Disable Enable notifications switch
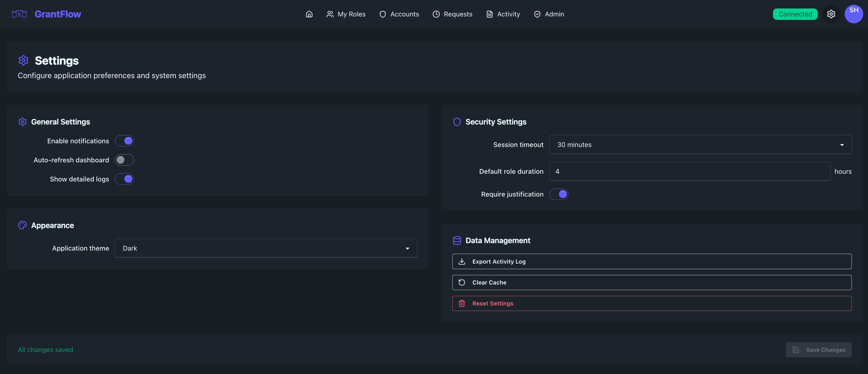 [124, 141]
